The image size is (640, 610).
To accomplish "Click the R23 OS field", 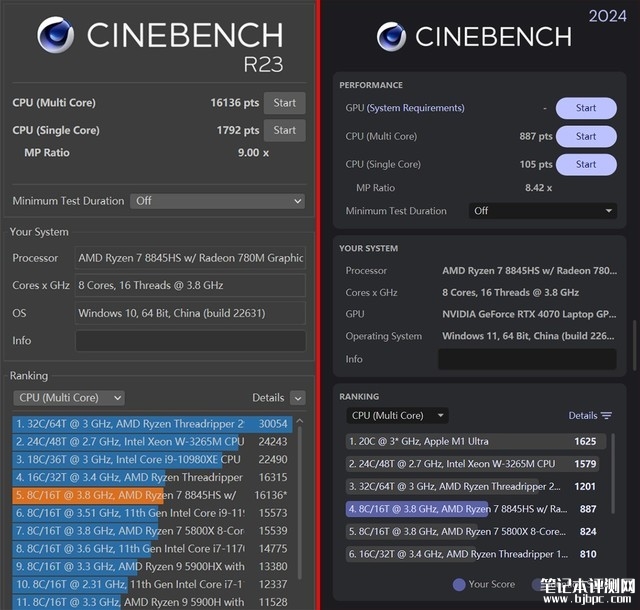I will pos(190,313).
